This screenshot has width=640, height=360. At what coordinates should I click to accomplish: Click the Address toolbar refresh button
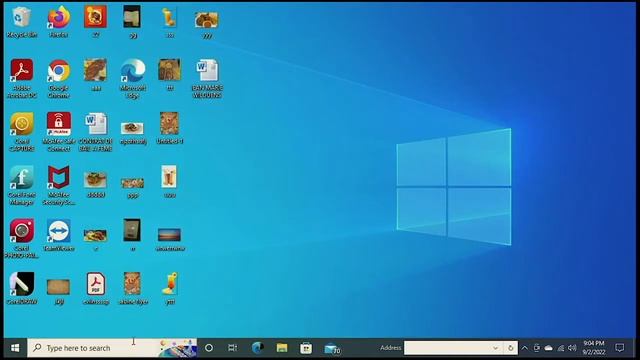click(x=510, y=348)
